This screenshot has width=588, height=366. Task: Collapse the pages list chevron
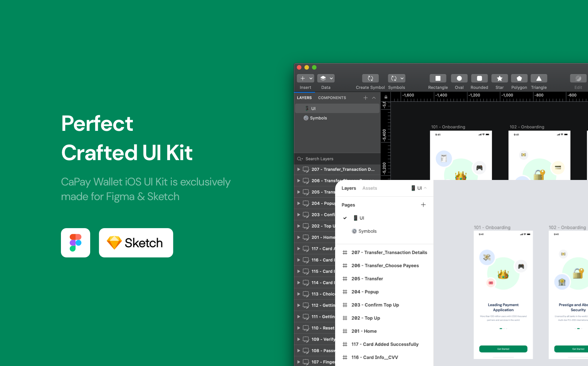pos(374,98)
